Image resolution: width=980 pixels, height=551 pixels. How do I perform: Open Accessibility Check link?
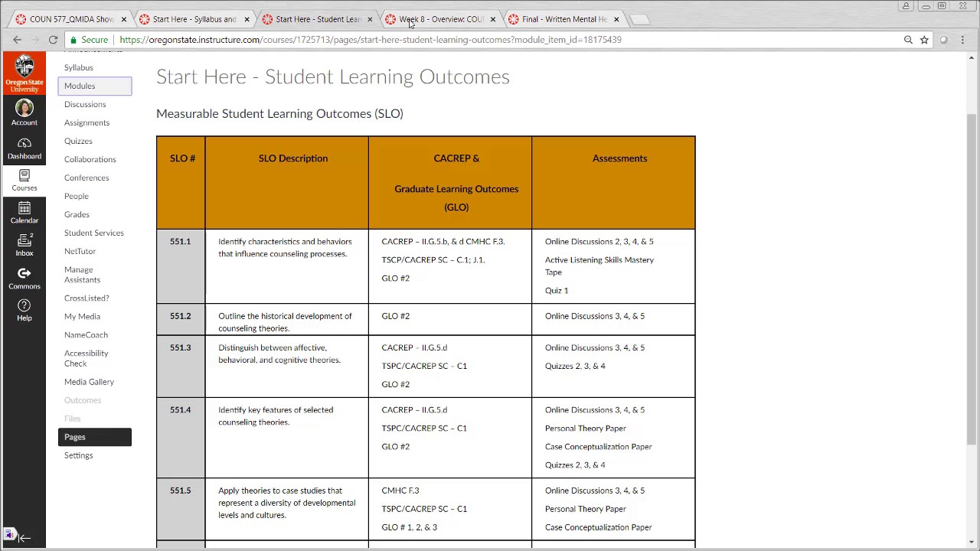87,358
